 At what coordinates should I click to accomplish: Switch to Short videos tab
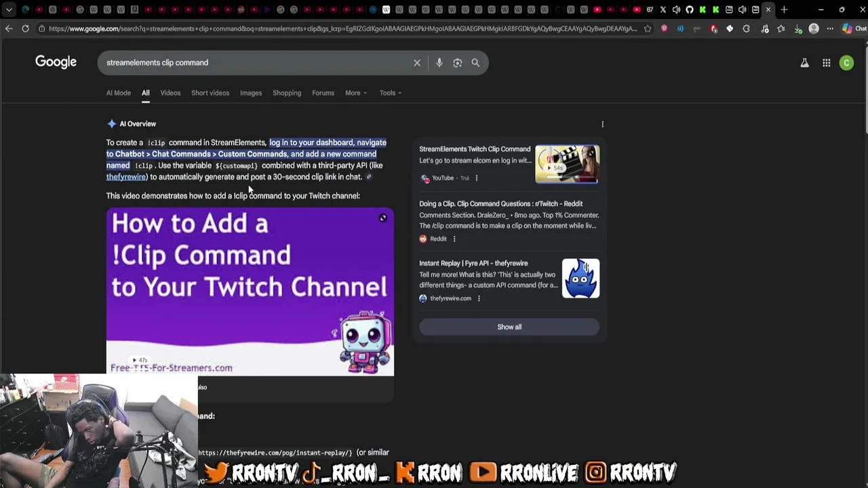(x=210, y=93)
